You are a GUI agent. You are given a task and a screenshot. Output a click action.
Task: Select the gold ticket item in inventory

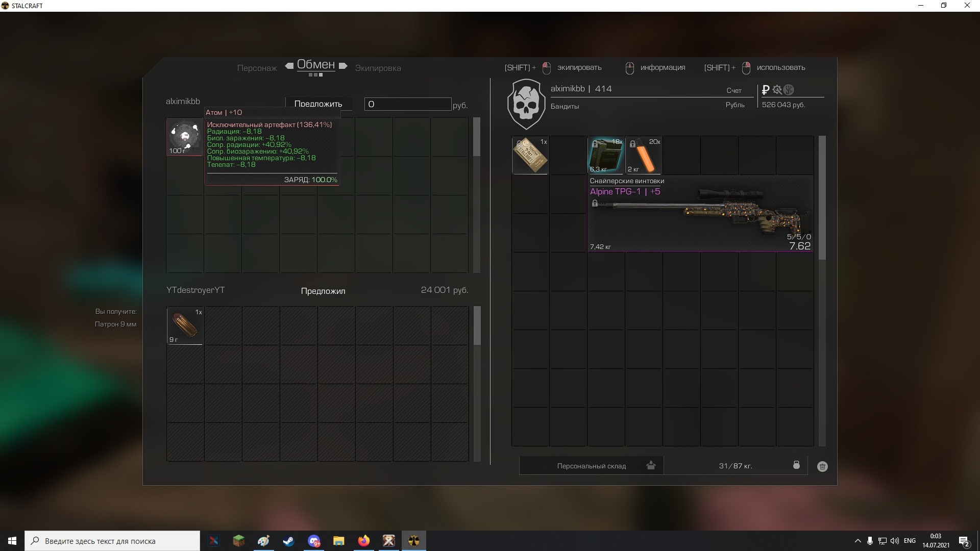click(x=530, y=155)
